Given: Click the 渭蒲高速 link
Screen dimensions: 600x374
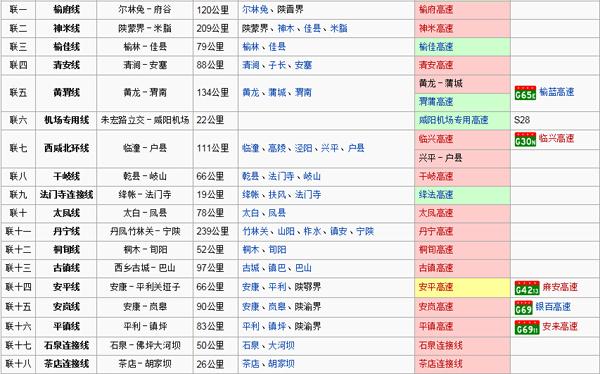Looking at the screenshot, I should coord(436,102).
